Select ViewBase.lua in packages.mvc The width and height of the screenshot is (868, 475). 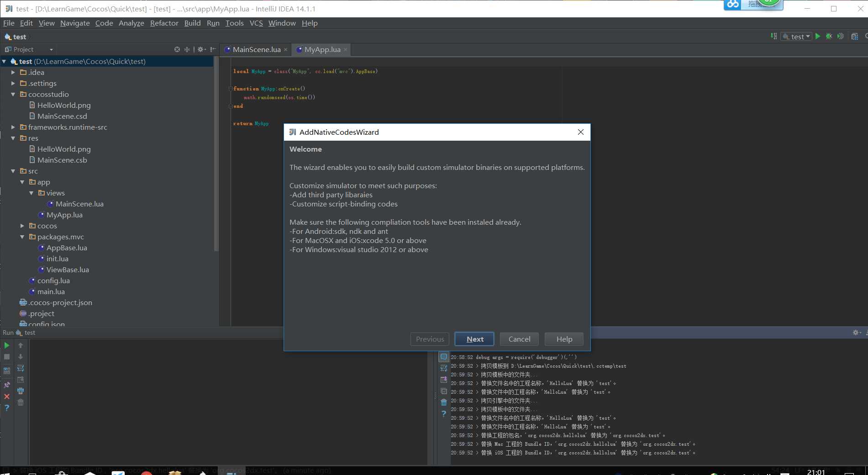(68, 269)
